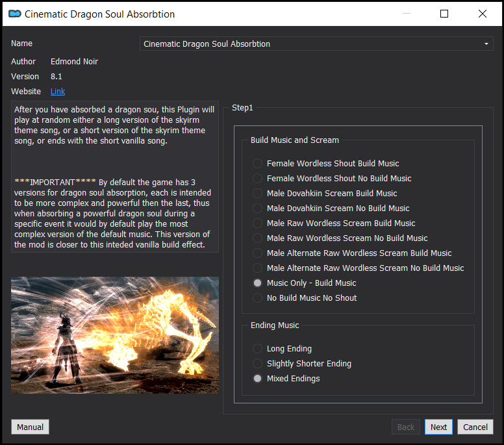Click the author name Edmond Noir
Viewport: 504px width, 445px height.
click(74, 62)
